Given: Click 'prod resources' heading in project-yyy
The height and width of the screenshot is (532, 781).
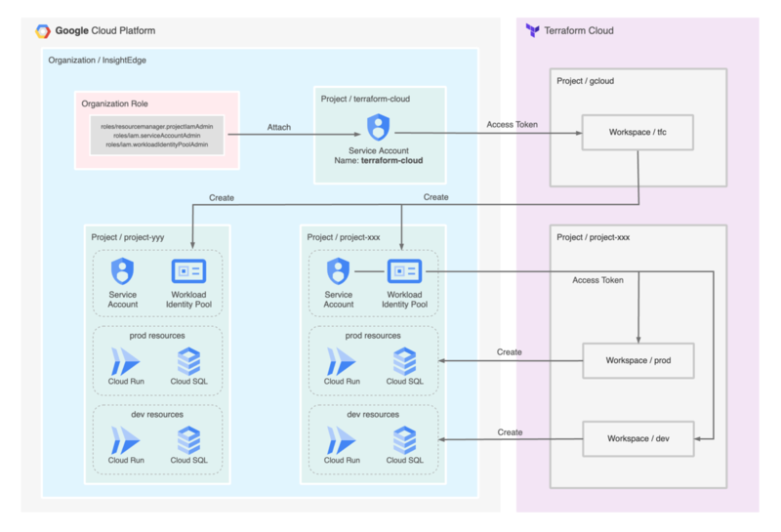Looking at the screenshot, I should tap(157, 336).
